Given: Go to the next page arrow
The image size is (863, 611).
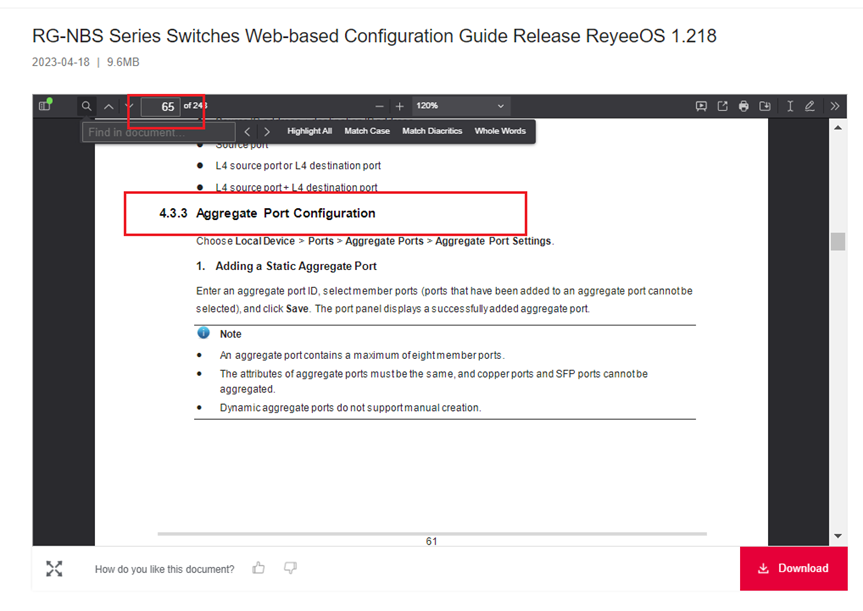Looking at the screenshot, I should (129, 106).
